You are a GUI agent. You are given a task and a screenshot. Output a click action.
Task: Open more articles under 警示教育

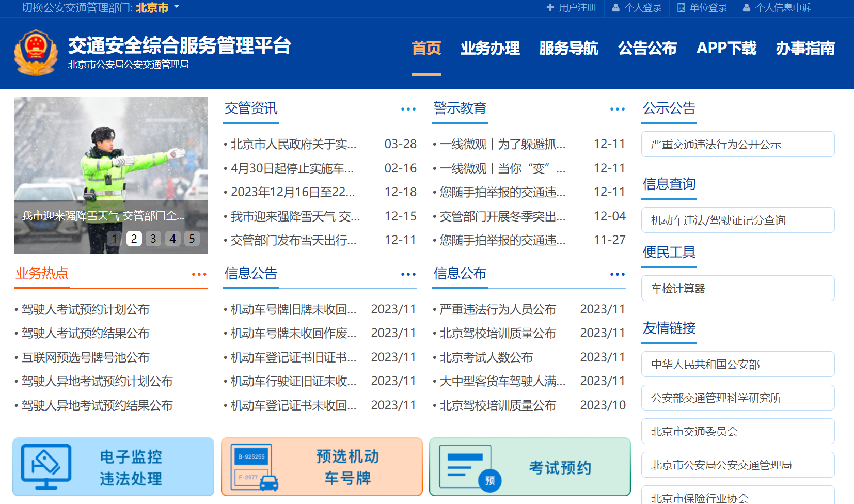pyautogui.click(x=618, y=109)
